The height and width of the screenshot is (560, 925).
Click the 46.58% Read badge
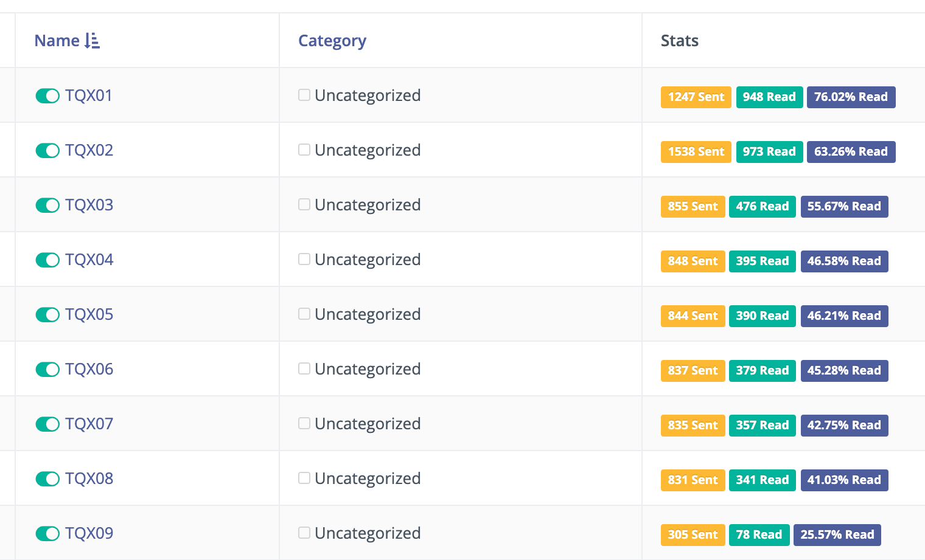(x=844, y=261)
